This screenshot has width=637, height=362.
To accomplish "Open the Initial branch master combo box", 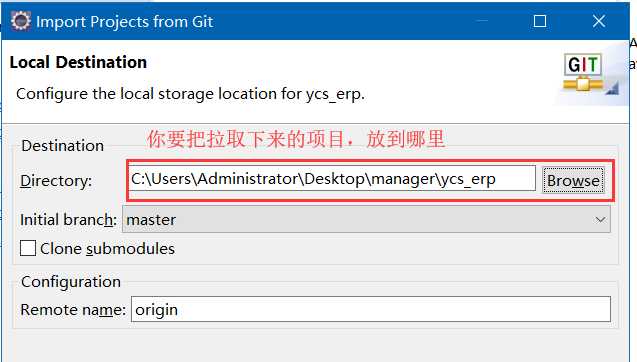I will pyautogui.click(x=366, y=219).
